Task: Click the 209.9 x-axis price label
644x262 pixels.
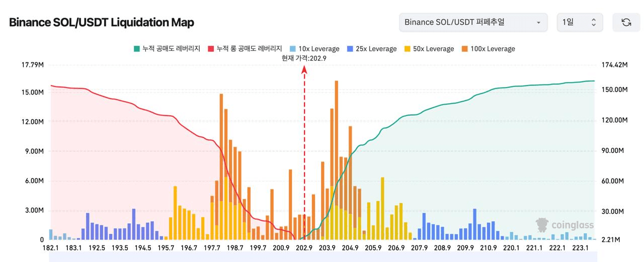Action: (466, 248)
